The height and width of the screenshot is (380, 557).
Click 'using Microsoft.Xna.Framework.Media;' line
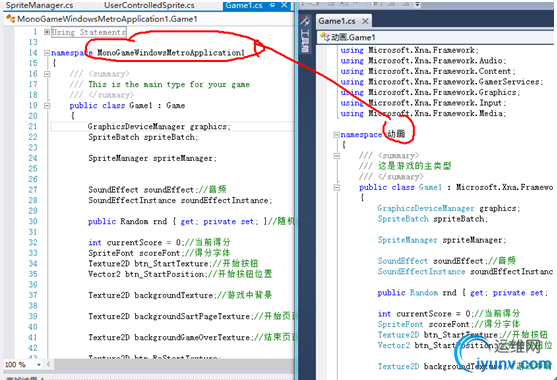click(x=423, y=114)
